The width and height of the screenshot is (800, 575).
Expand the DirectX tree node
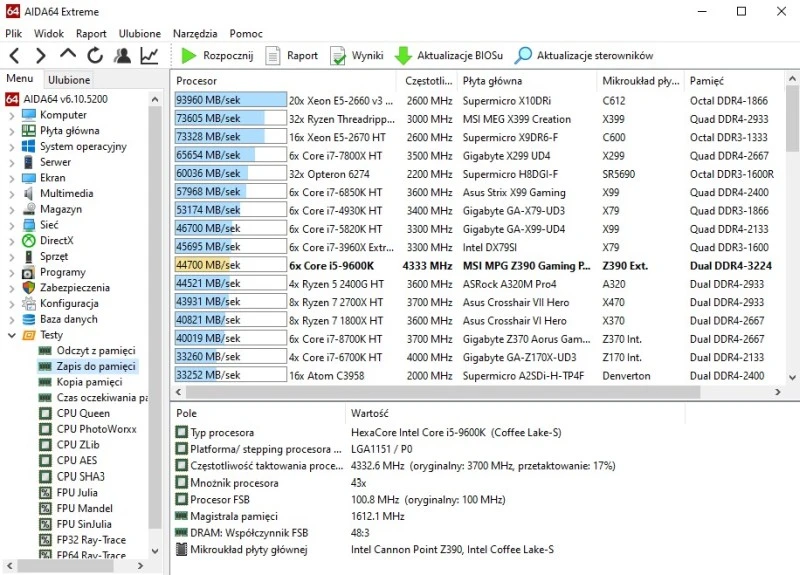point(12,241)
